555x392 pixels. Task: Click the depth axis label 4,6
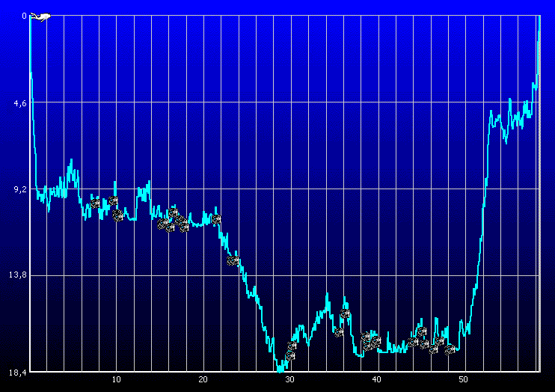tap(20, 103)
